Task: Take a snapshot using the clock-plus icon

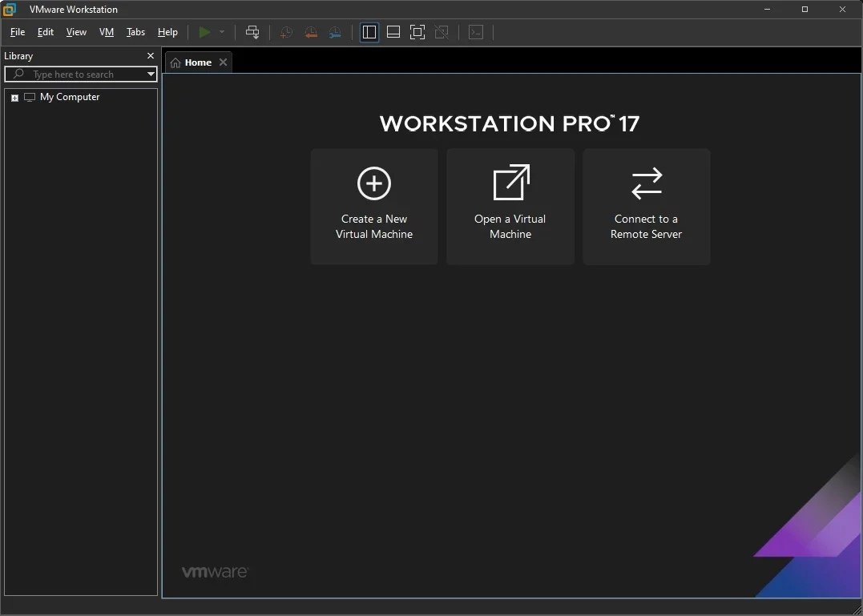Action: [x=286, y=33]
